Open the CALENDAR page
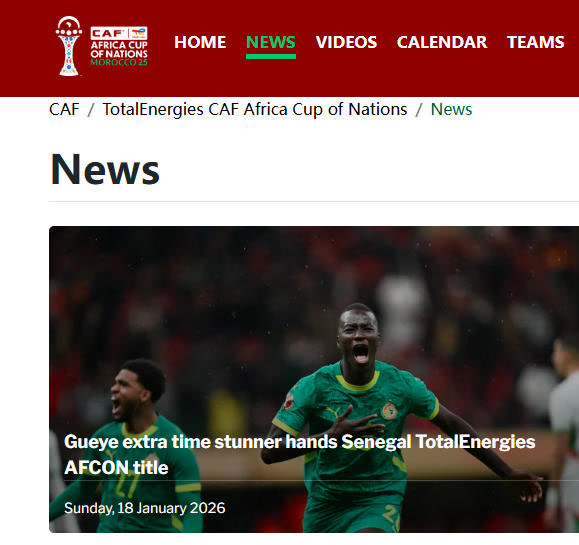Screen dimensions: 579x545 pyautogui.click(x=442, y=42)
